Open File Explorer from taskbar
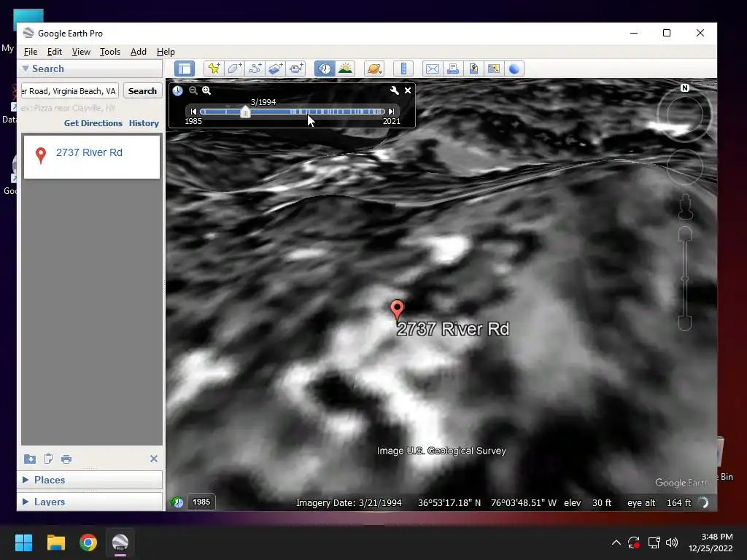 coord(55,542)
